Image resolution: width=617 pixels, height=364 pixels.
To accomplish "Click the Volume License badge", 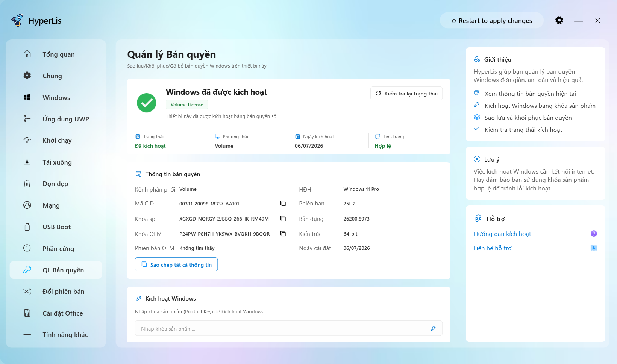I will click(187, 105).
